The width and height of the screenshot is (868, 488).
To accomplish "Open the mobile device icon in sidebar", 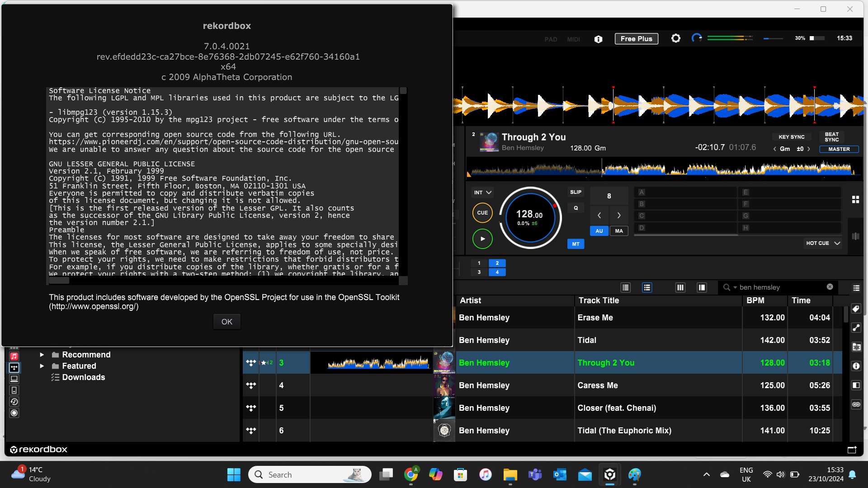I will point(14,390).
